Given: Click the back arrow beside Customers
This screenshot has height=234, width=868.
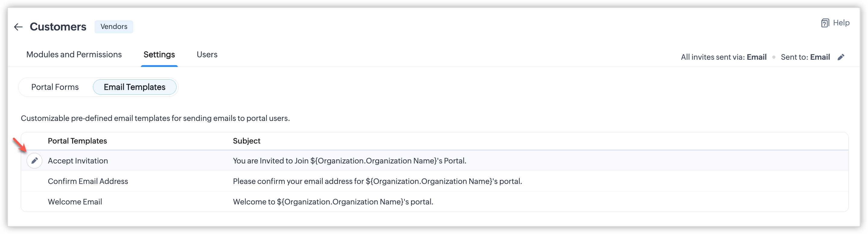Looking at the screenshot, I should coord(18,27).
